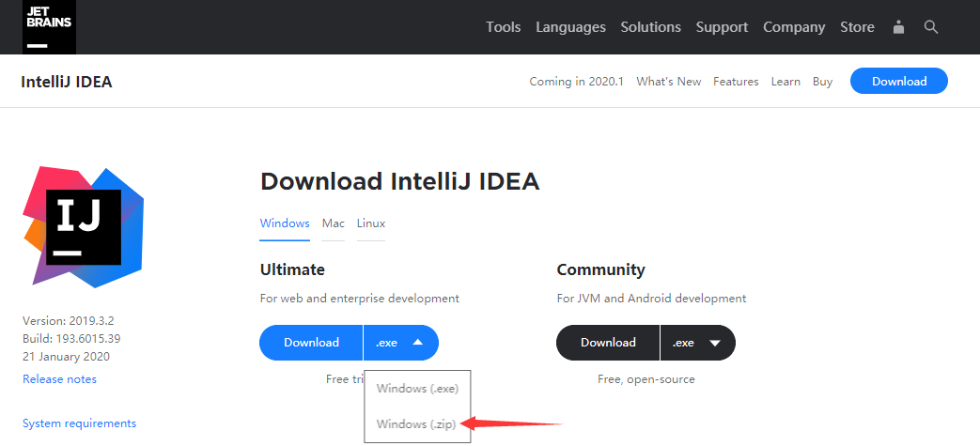Expand Ultimate .exe format dropdown
980x446 pixels.
coord(400,343)
